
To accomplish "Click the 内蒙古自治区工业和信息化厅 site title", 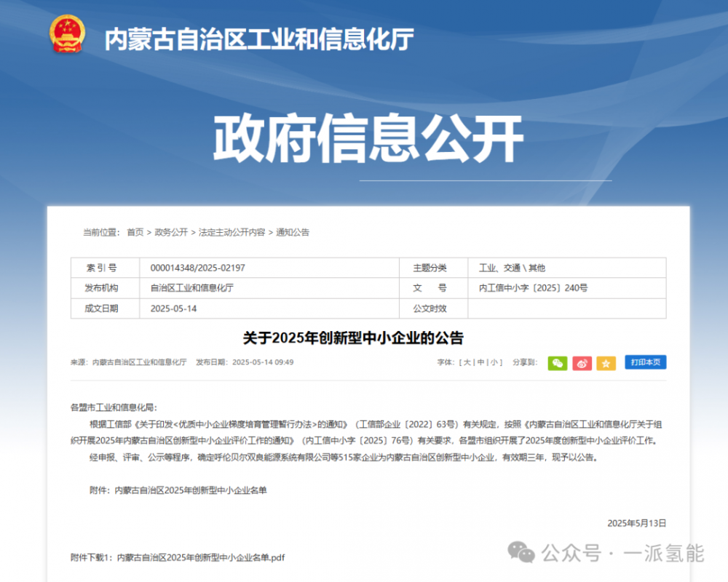I will click(x=259, y=39).
